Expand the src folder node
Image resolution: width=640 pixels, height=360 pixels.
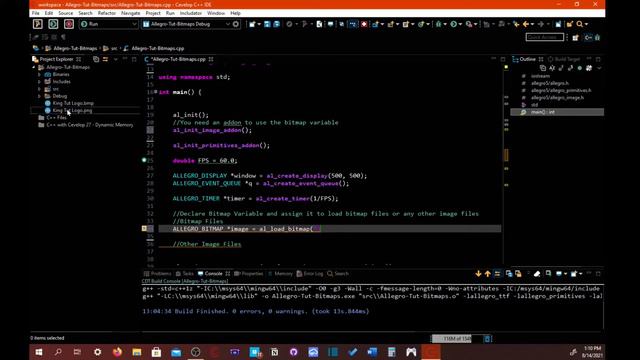click(40, 89)
